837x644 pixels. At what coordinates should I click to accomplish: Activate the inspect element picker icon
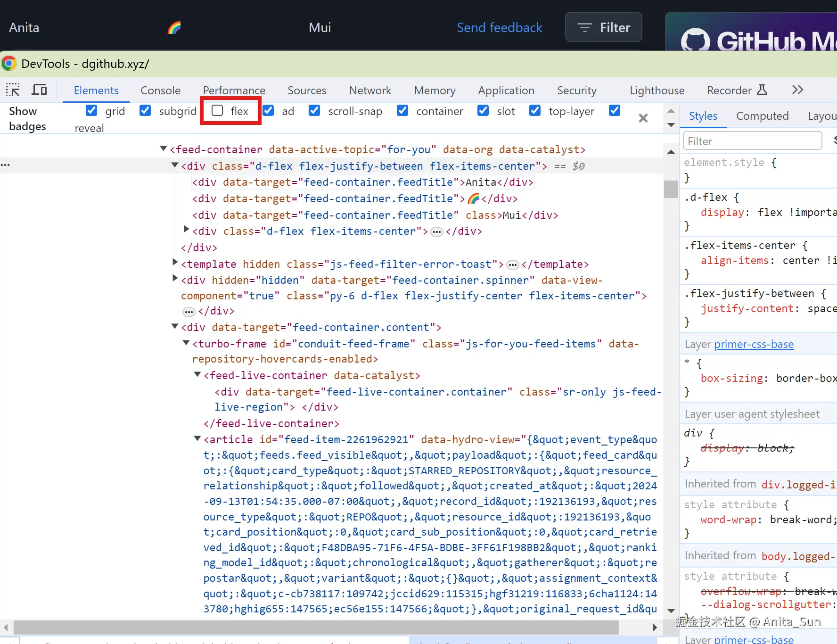pyautogui.click(x=13, y=90)
